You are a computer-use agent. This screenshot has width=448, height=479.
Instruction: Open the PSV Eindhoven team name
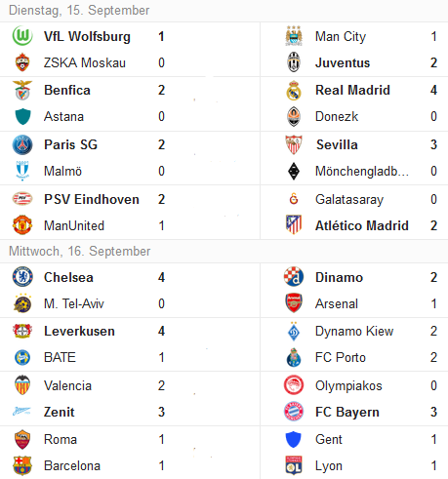tap(92, 199)
